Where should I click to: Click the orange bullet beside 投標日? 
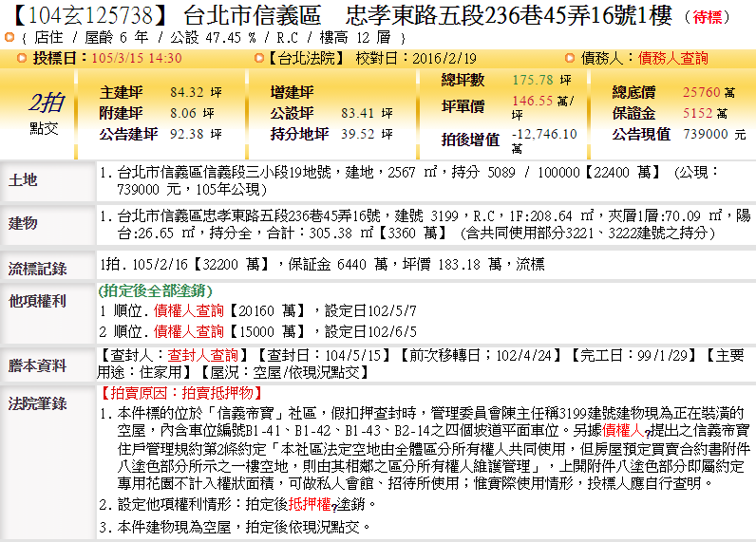[22, 58]
